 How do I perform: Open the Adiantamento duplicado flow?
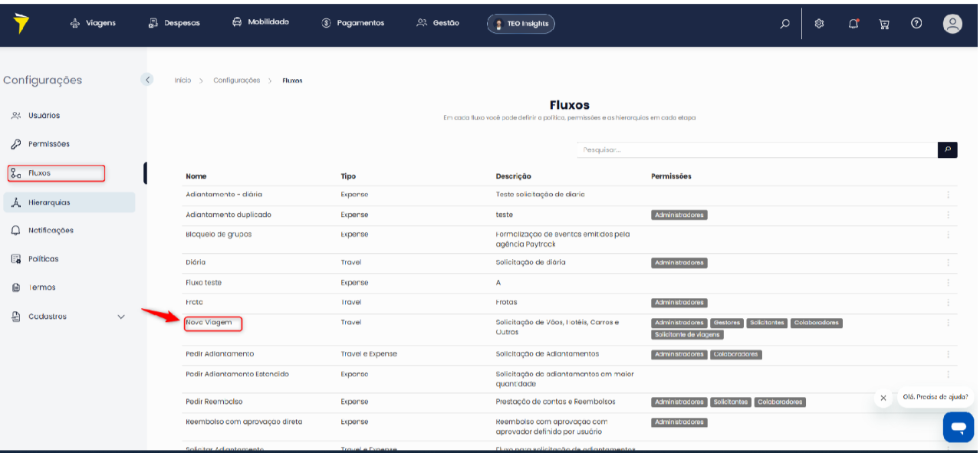(229, 215)
